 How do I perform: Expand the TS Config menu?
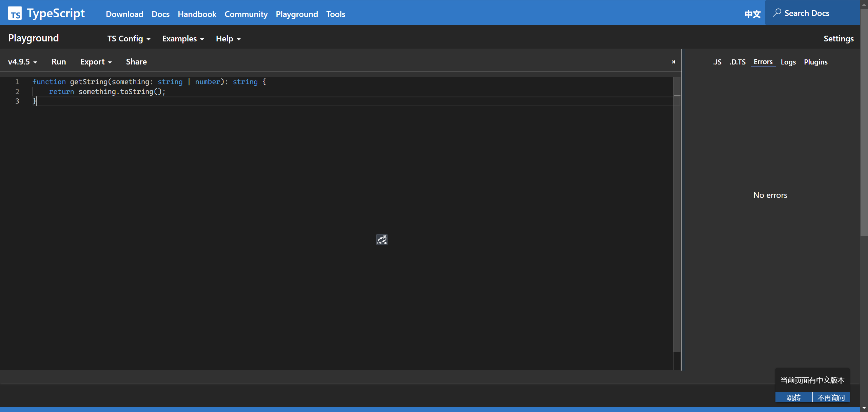[129, 39]
